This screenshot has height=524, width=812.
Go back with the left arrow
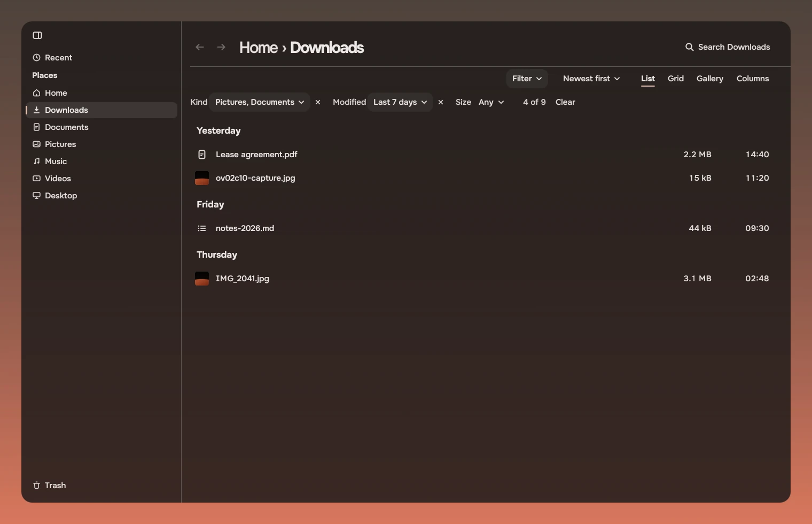coord(200,47)
